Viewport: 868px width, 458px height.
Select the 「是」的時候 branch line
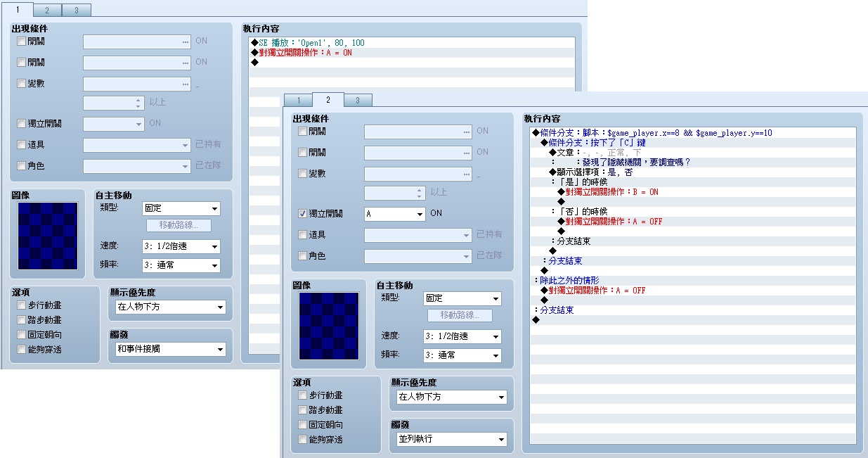[x=692, y=182]
